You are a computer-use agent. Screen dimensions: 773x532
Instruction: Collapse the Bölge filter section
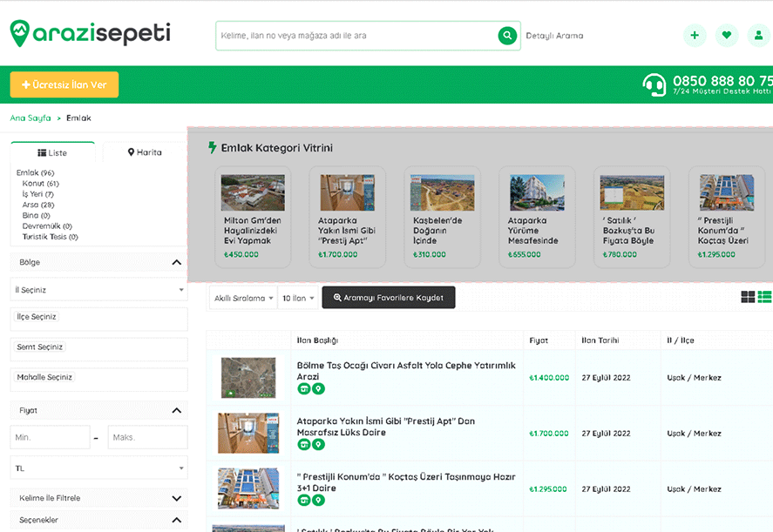pos(176,262)
